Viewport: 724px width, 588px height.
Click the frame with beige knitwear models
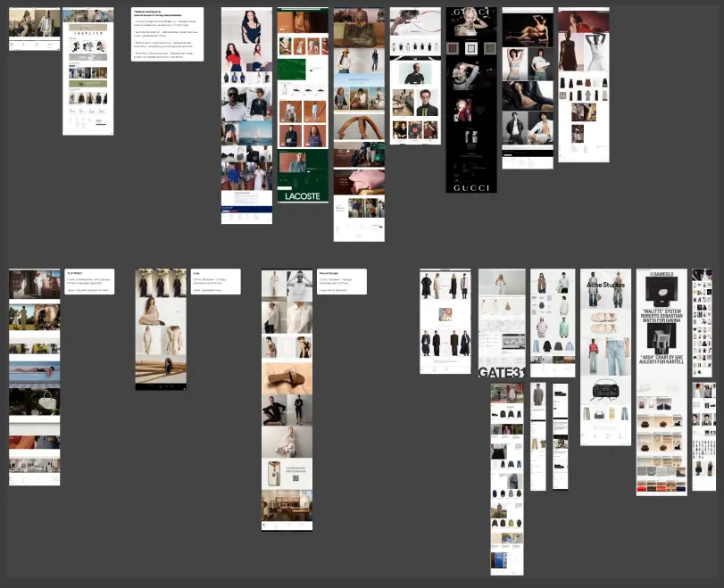(x=161, y=329)
